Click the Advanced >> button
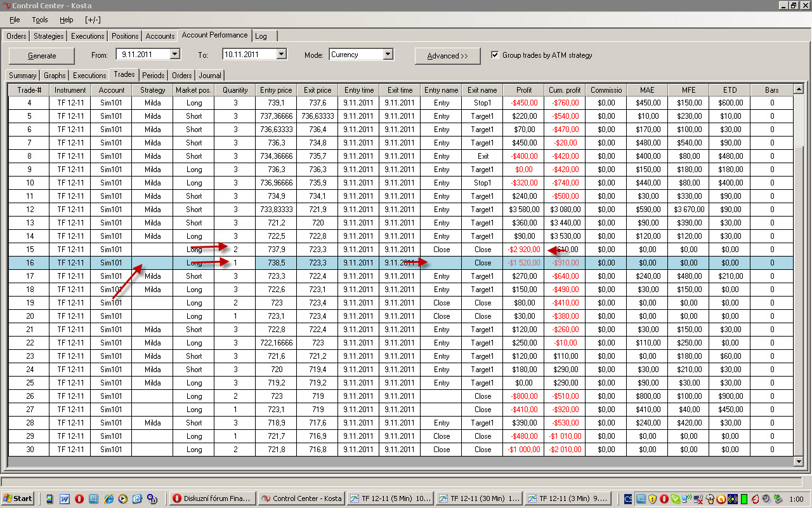Image resolution: width=812 pixels, height=508 pixels. 447,56
